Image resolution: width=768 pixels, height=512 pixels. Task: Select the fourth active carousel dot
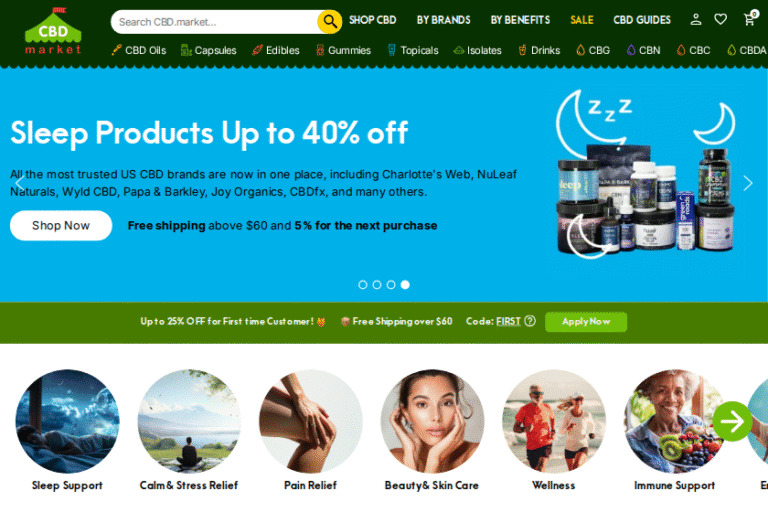[405, 285]
